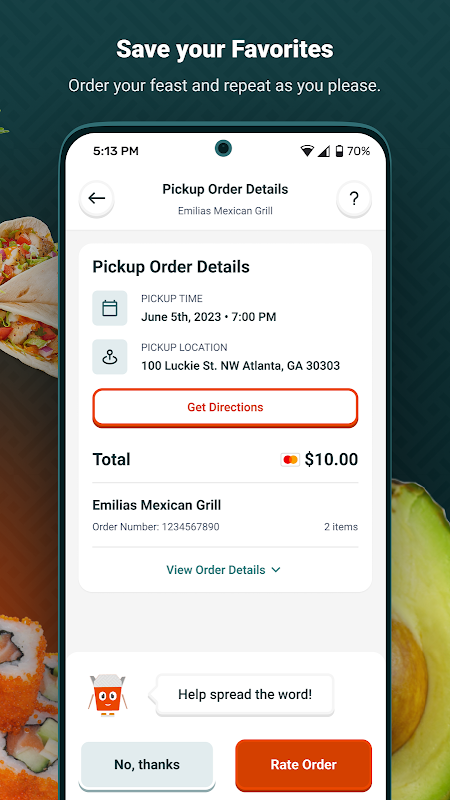
Task: Tap the battery status icon
Action: point(339,151)
